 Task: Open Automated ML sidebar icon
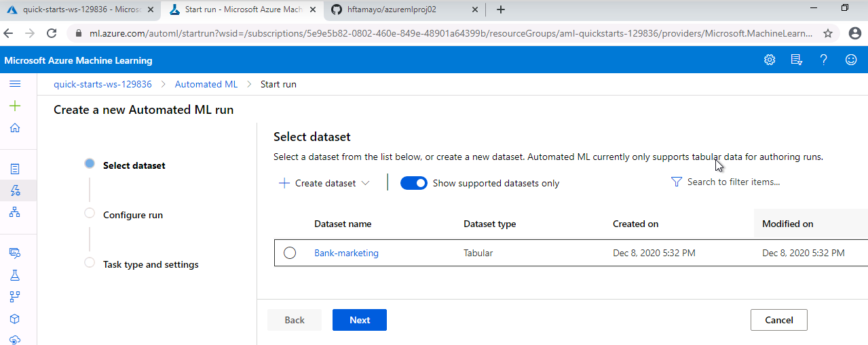pyautogui.click(x=15, y=190)
